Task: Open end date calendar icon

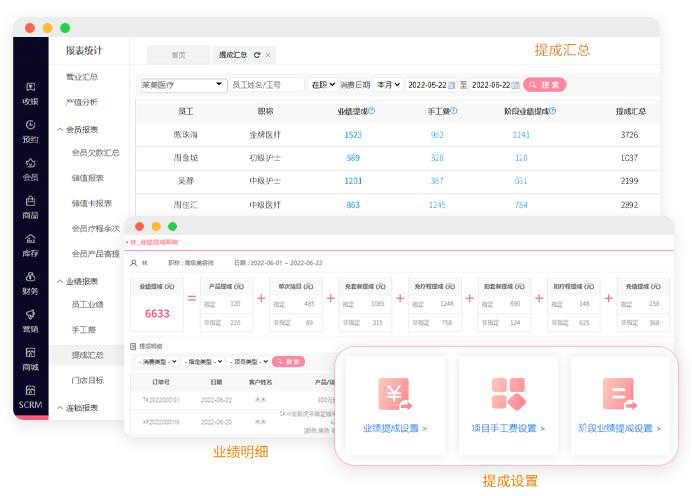Action: click(515, 85)
